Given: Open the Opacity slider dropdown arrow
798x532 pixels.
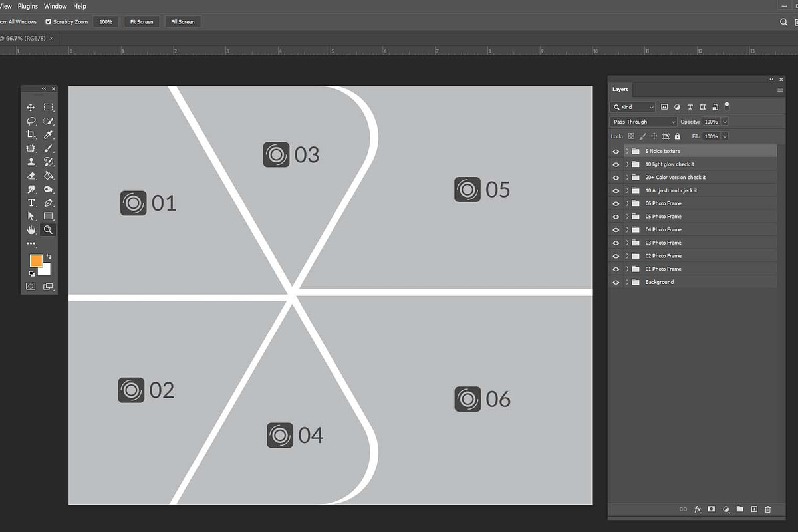Looking at the screenshot, I should [724, 122].
